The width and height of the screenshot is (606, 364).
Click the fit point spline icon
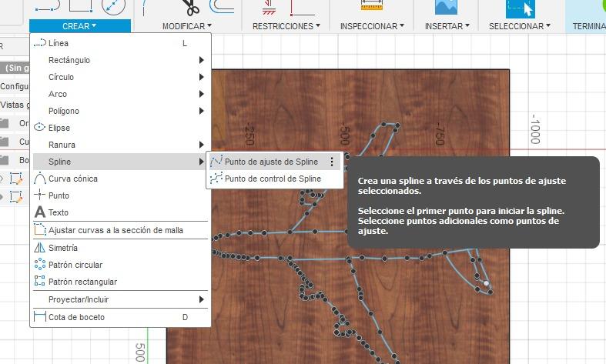coord(216,161)
